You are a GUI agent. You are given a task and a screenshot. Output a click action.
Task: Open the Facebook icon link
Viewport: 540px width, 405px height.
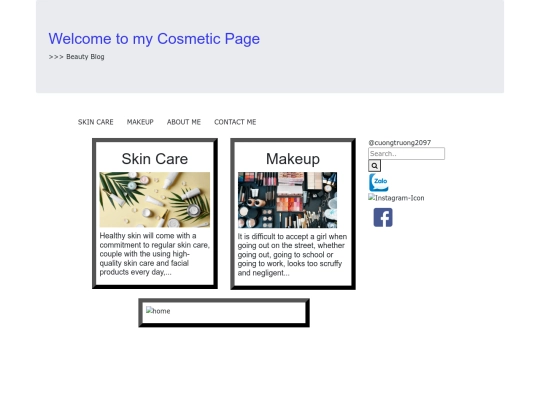(383, 217)
